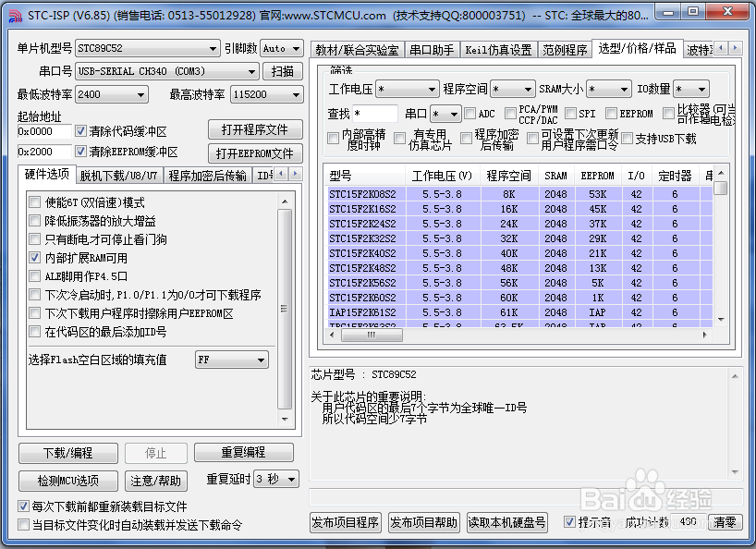The image size is (756, 549).
Task: Open the 最低波特率 2400 dropdown
Action: click(x=112, y=94)
